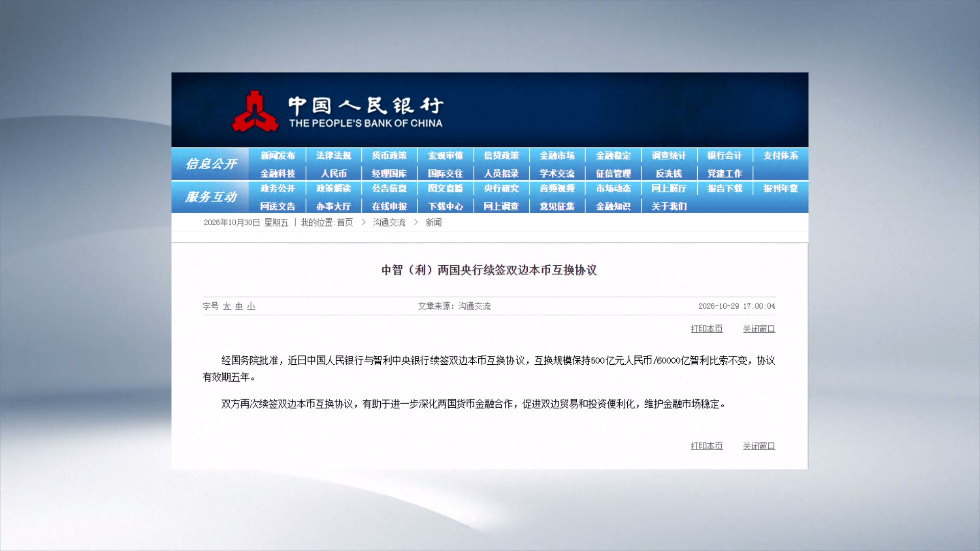This screenshot has width=980, height=551.
Task: Select 人员招录 navigation item
Action: point(501,173)
